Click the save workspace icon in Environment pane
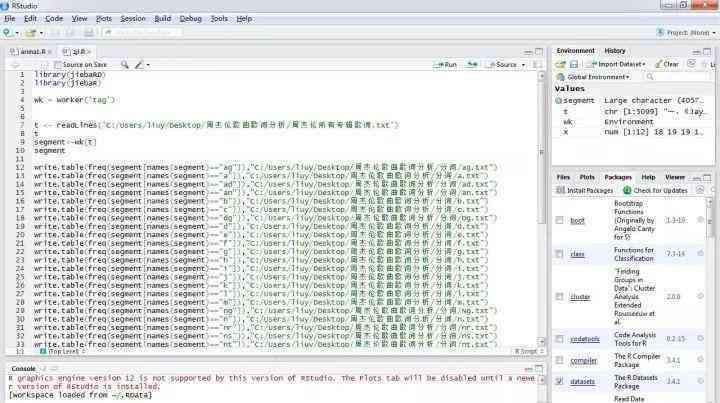Screen dimensions: 720x403 (574, 64)
